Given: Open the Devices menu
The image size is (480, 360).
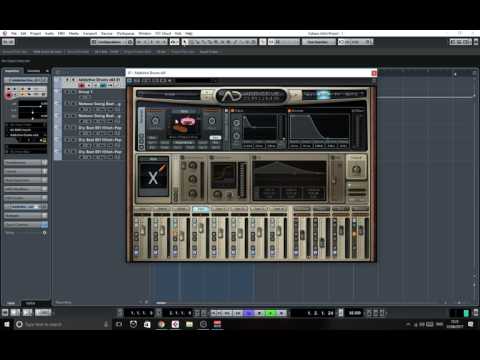Looking at the screenshot, I should (107, 34).
